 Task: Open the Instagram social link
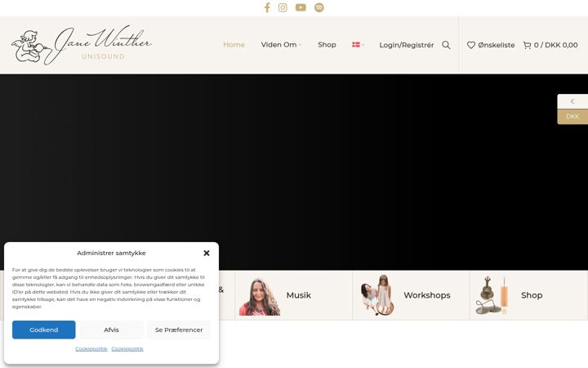click(283, 7)
